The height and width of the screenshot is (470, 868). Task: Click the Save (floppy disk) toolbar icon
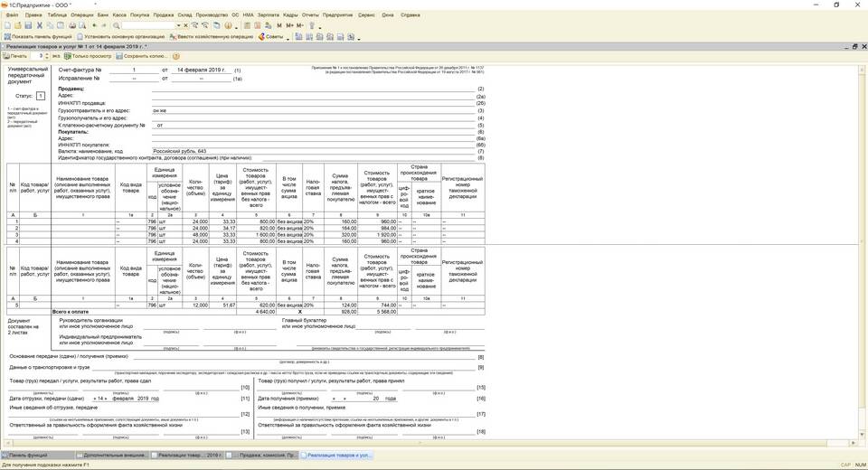pyautogui.click(x=29, y=25)
